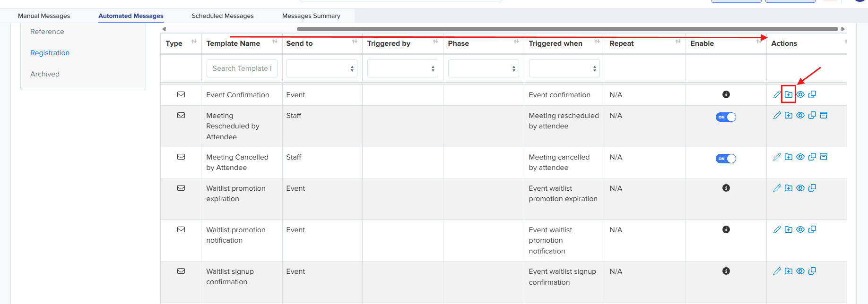Open the Phase filter dropdown

click(484, 68)
